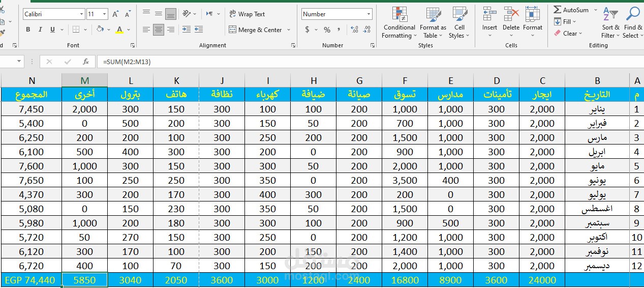644x288 pixels.
Task: Open the font size 11 dropdown
Action: tap(104, 14)
